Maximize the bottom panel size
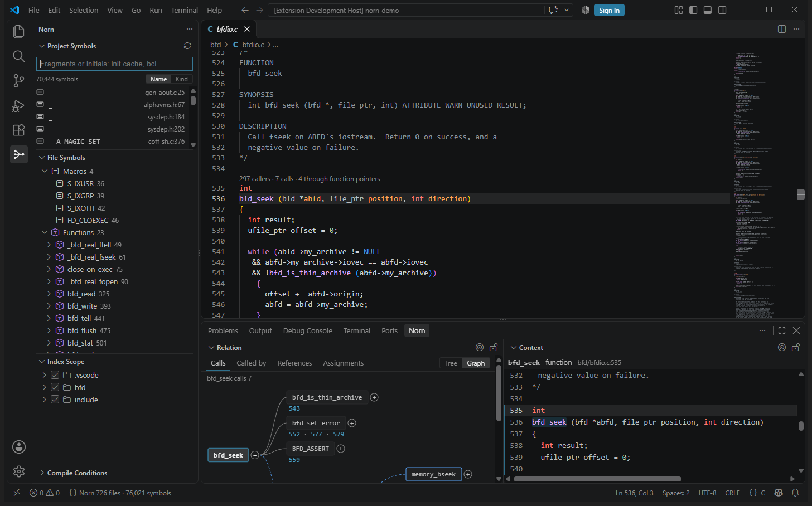812x506 pixels. [782, 330]
